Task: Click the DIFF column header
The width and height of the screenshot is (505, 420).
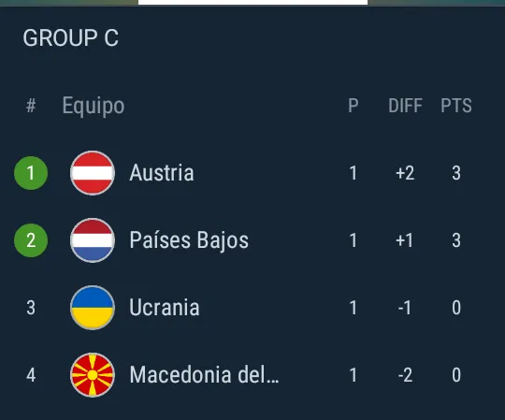Action: [405, 106]
